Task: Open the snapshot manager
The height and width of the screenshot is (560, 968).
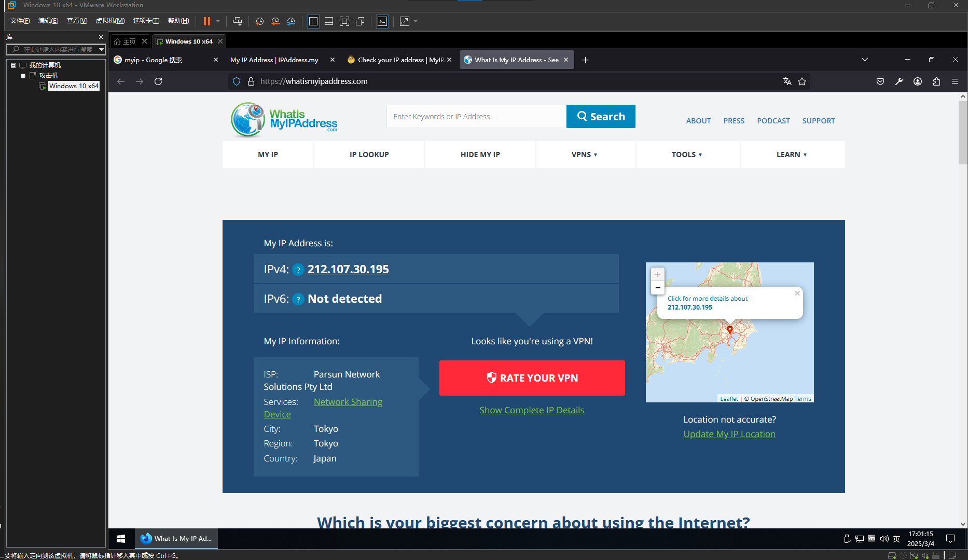Action: click(291, 21)
